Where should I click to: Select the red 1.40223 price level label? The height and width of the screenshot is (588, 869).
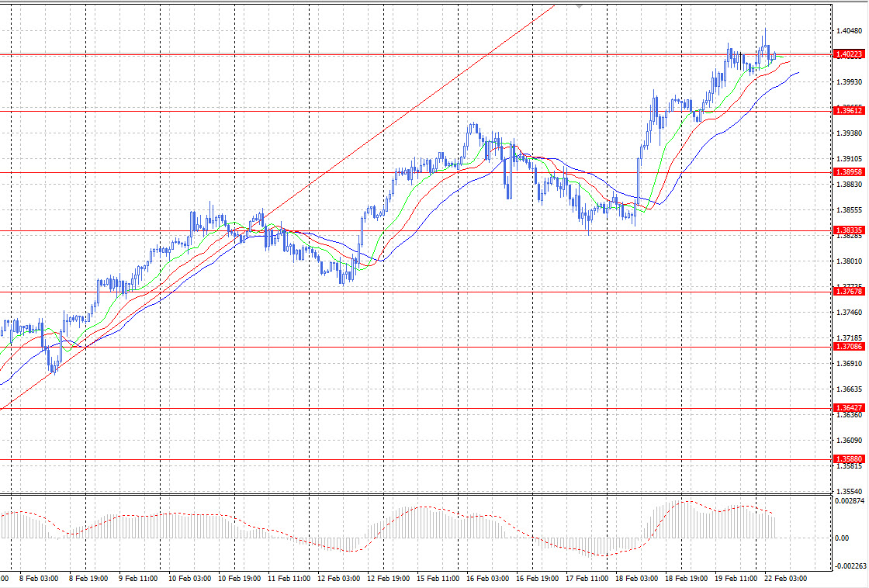(x=849, y=54)
